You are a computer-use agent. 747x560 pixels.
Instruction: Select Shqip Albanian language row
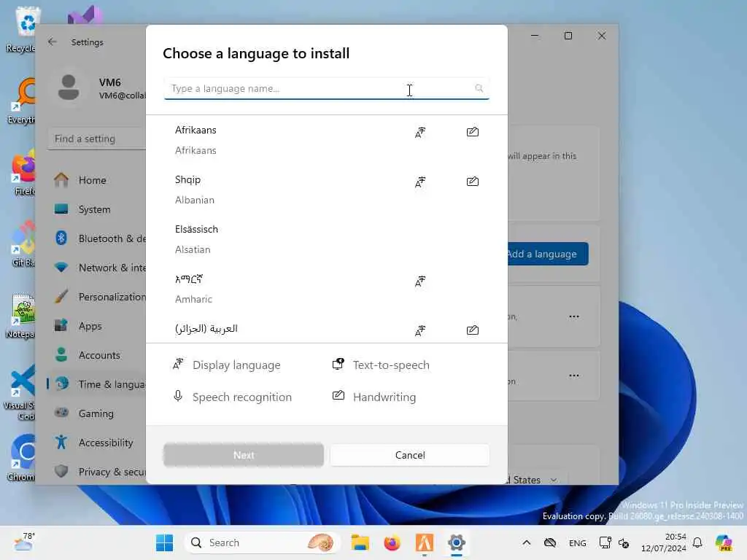coord(327,190)
